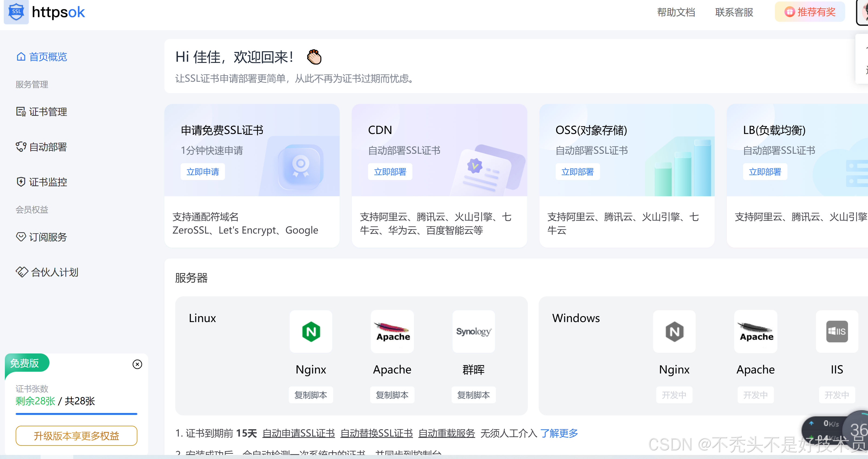
Task: Click 升级版本享更多权益 upgrade button
Action: (x=77, y=436)
